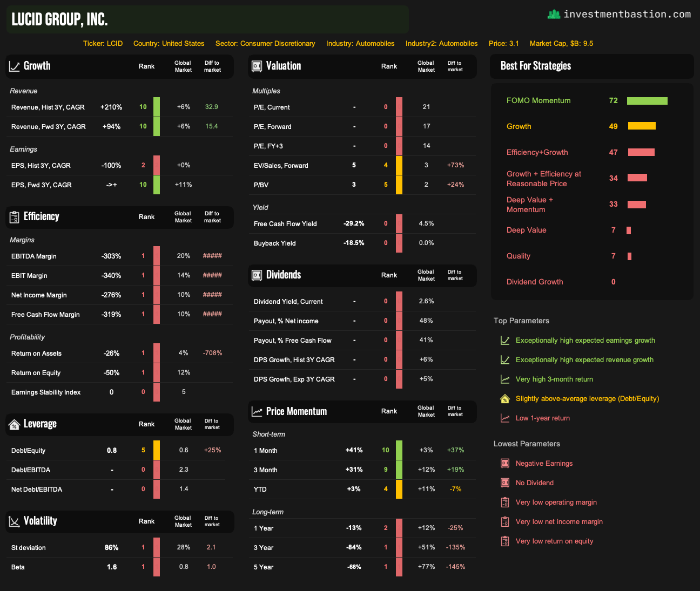This screenshot has width=700, height=591.
Task: Click icon beside Very low net income margin
Action: pyautogui.click(x=505, y=522)
